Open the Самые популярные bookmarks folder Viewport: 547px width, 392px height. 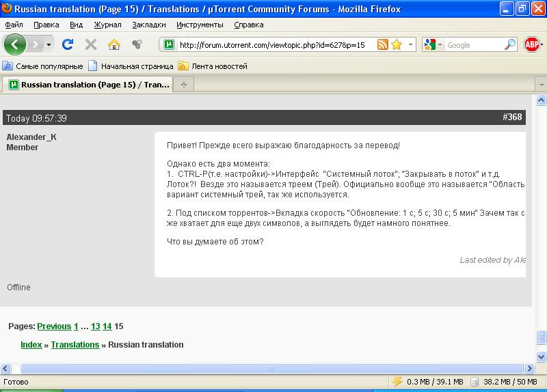click(x=43, y=66)
